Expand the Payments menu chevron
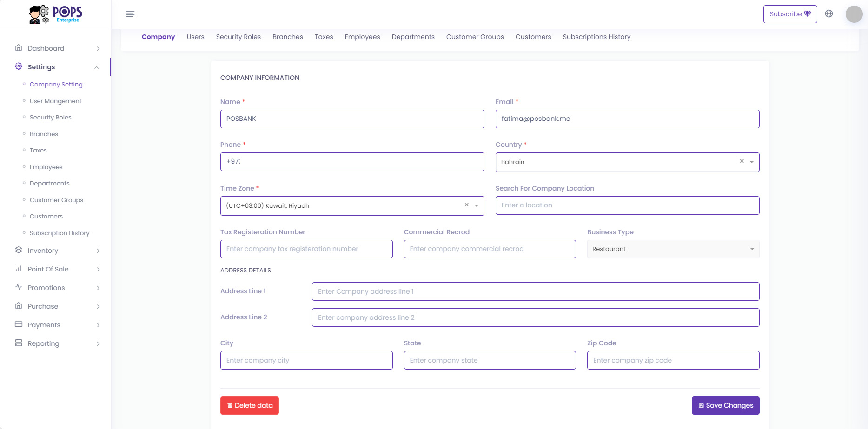868x429 pixels. [x=98, y=325]
